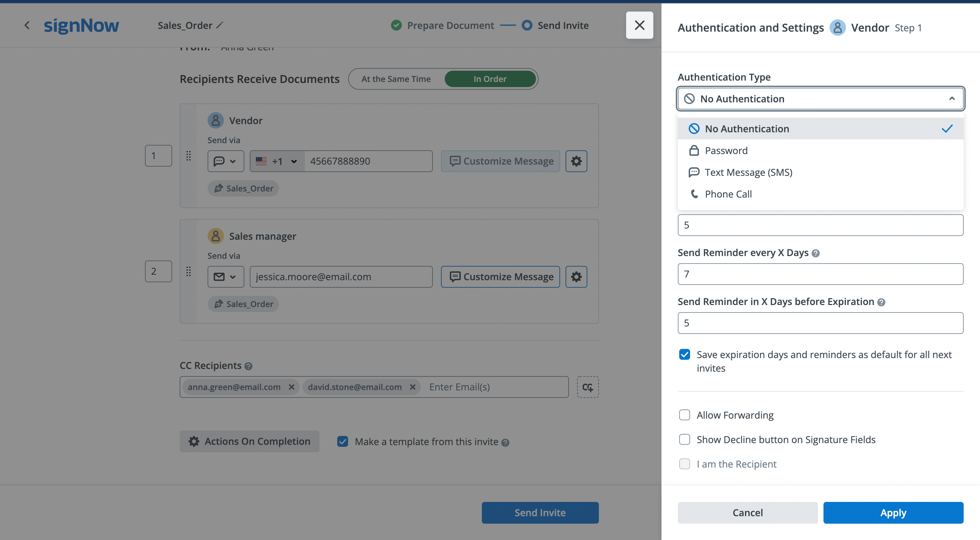Click the Apply button
Screen dimensions: 980x540
tap(893, 512)
